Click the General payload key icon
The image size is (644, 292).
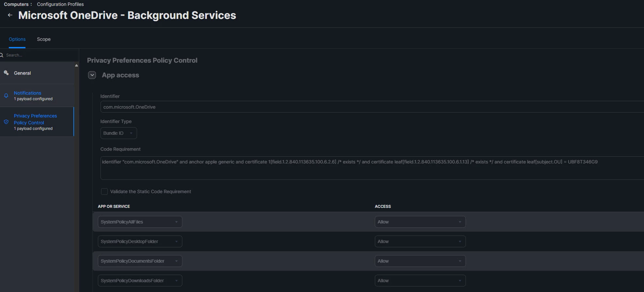tap(6, 73)
